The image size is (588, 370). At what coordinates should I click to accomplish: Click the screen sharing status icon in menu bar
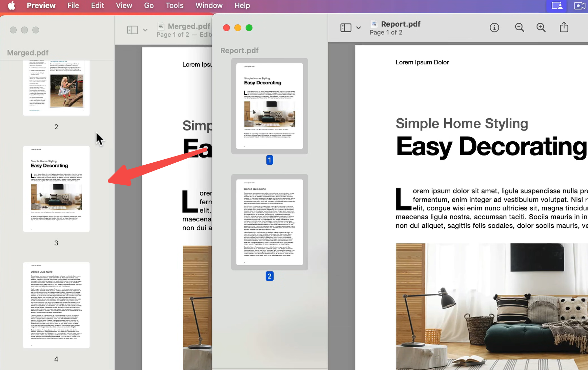[557, 6]
